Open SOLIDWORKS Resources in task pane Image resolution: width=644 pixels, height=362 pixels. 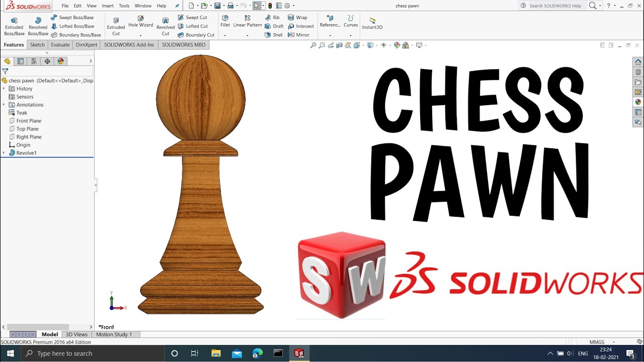click(x=638, y=62)
